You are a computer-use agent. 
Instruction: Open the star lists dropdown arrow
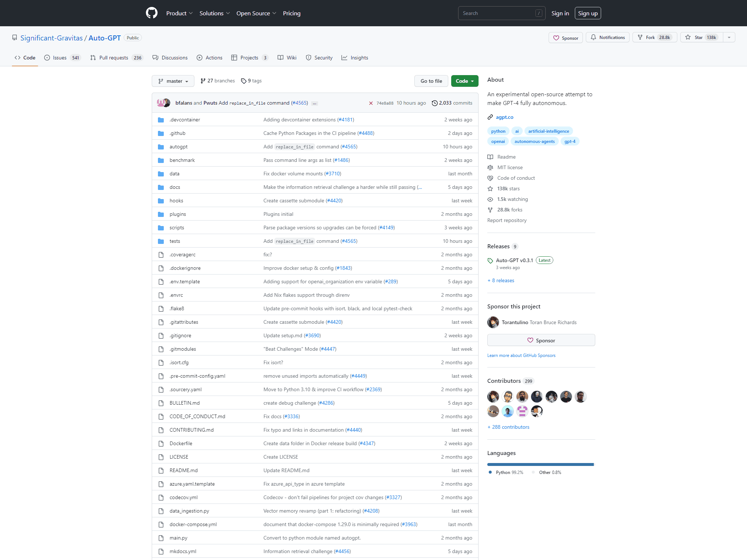tap(729, 37)
